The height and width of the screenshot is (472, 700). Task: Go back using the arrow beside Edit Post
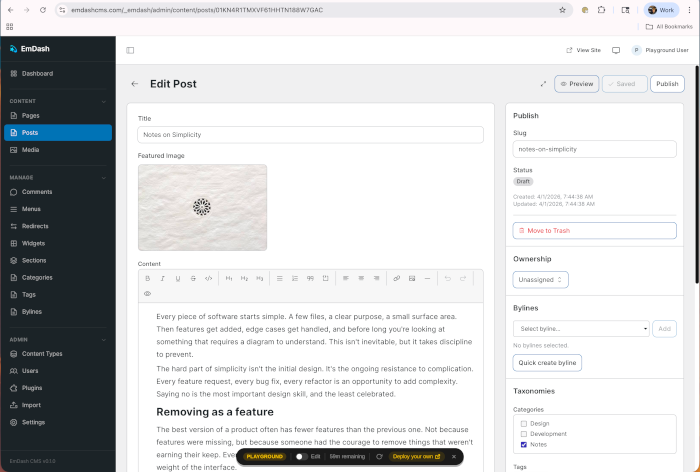135,84
